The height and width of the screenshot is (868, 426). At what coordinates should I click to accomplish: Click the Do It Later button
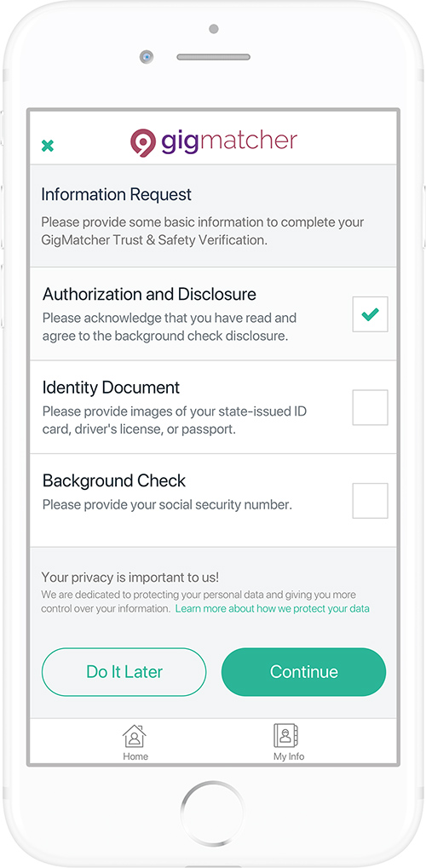[124, 672]
